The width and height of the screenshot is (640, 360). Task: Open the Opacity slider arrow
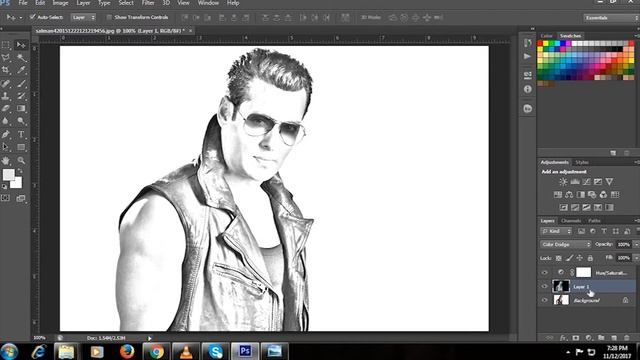point(636,244)
